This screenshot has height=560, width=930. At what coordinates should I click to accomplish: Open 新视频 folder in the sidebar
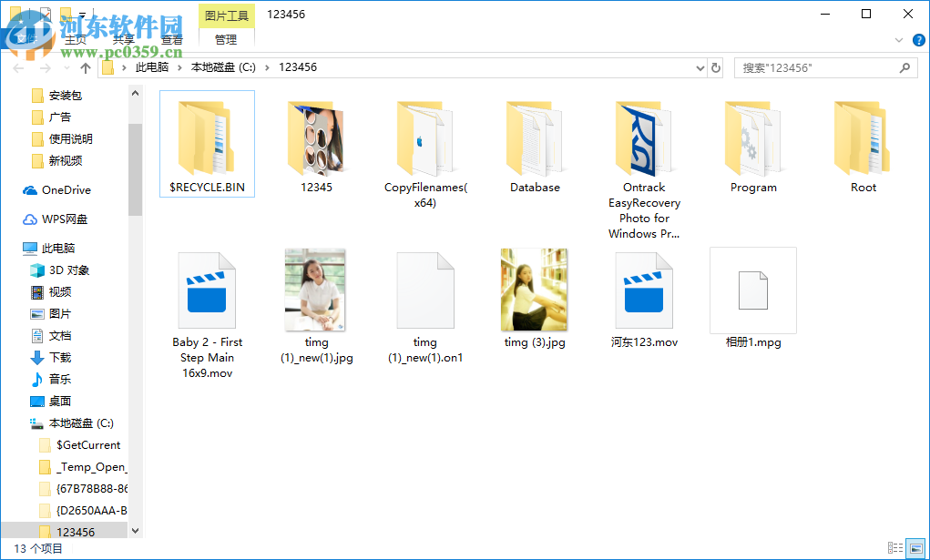(57, 161)
